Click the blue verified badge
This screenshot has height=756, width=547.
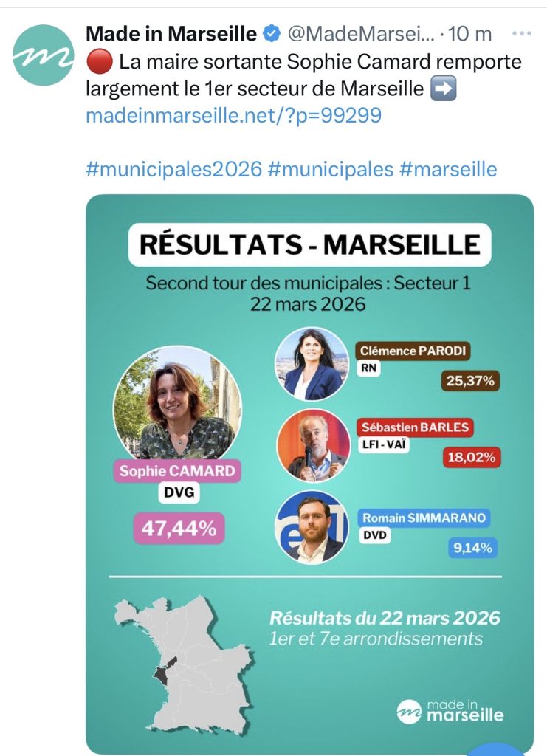coord(272,33)
